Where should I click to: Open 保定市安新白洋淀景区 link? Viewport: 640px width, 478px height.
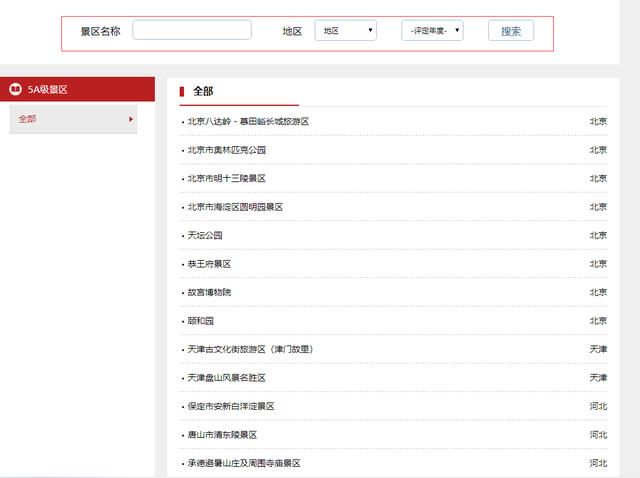231,407
